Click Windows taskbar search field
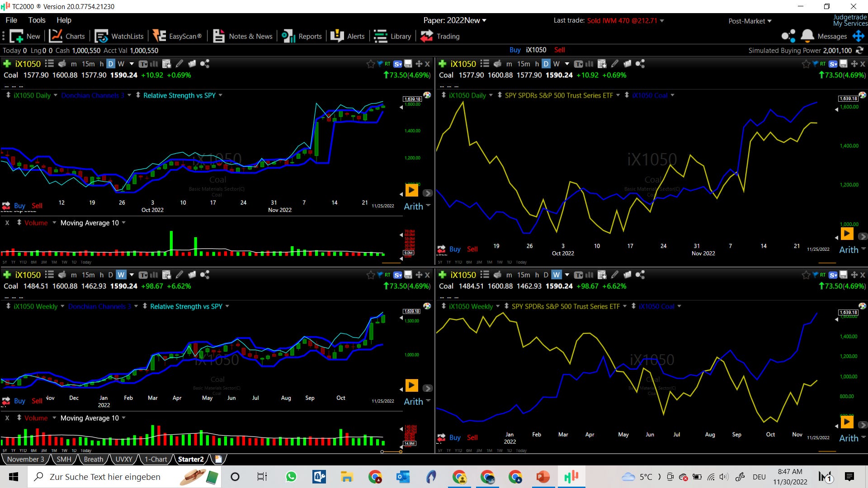Image resolution: width=868 pixels, height=488 pixels. coord(105,477)
